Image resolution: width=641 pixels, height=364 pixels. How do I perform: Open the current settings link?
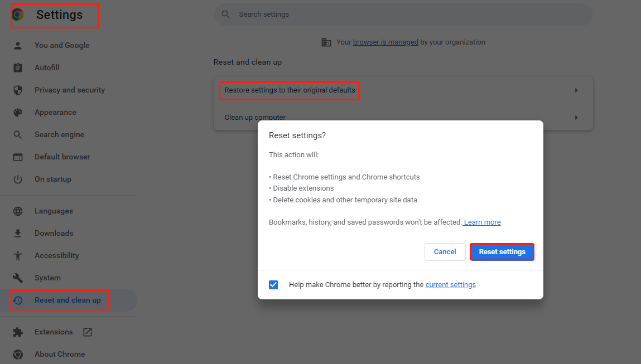pyautogui.click(x=451, y=285)
